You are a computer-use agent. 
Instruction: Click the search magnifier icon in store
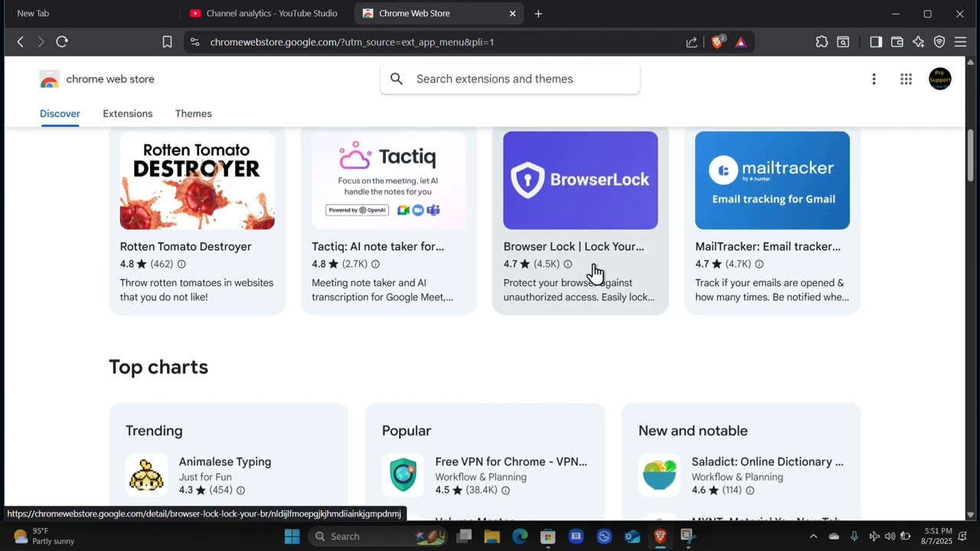tap(397, 79)
